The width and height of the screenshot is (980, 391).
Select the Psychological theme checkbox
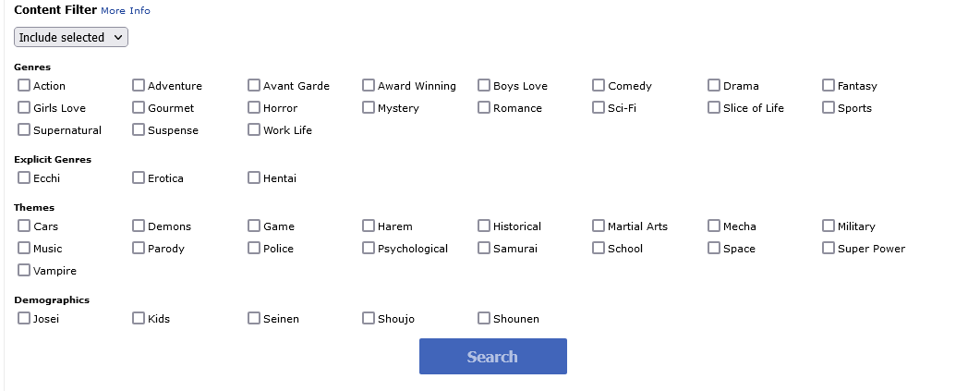click(x=369, y=249)
